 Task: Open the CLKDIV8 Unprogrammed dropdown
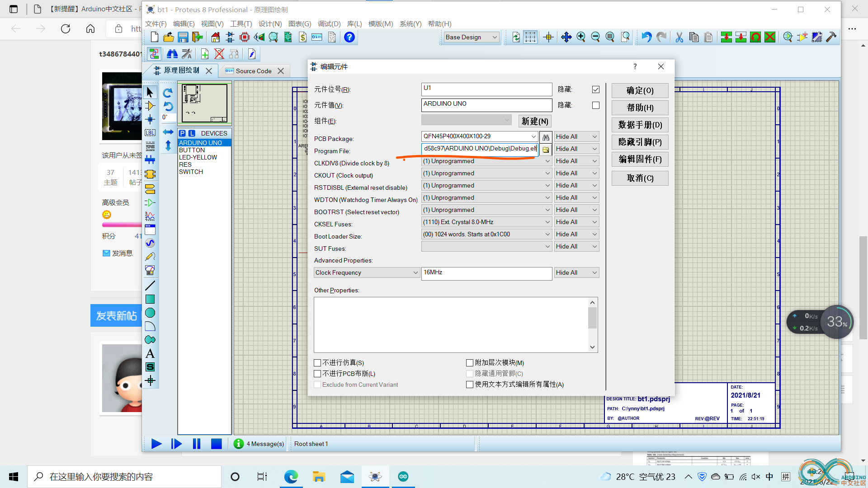(486, 161)
